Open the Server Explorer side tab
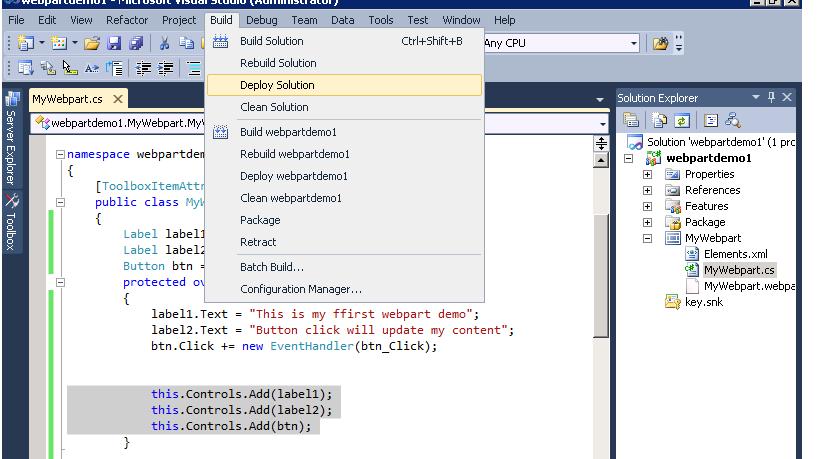Image resolution: width=834 pixels, height=459 pixels. (x=11, y=139)
